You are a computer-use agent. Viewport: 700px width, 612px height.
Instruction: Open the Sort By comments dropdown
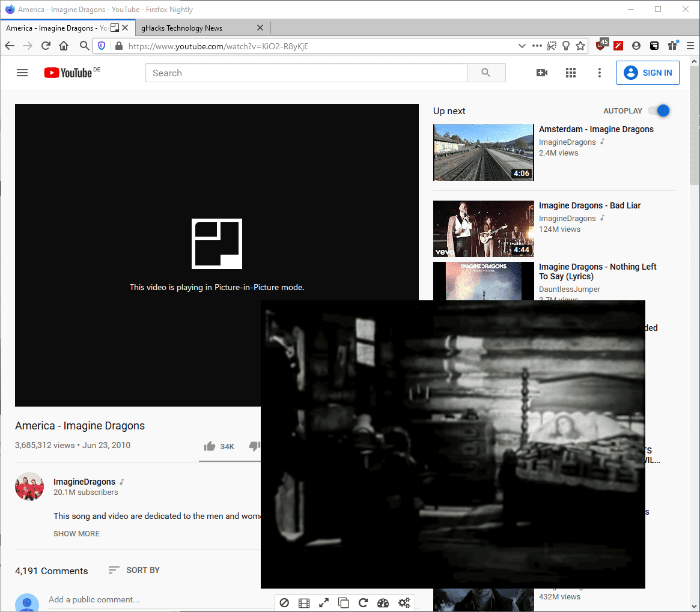pyautogui.click(x=134, y=570)
